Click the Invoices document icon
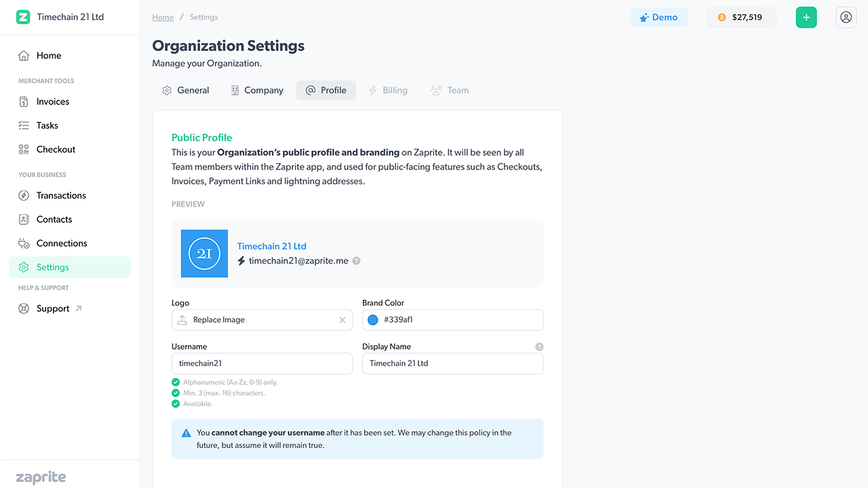The width and height of the screenshot is (868, 488). [24, 102]
